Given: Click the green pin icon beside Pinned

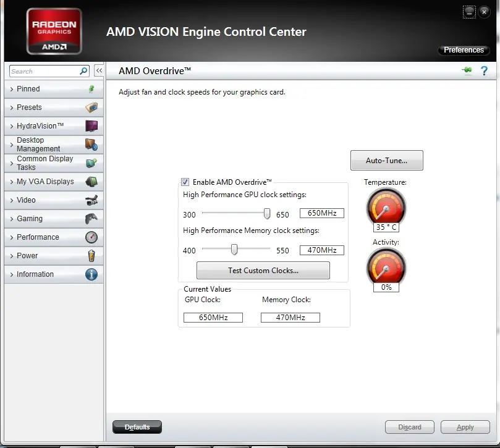Looking at the screenshot, I should coord(91,89).
